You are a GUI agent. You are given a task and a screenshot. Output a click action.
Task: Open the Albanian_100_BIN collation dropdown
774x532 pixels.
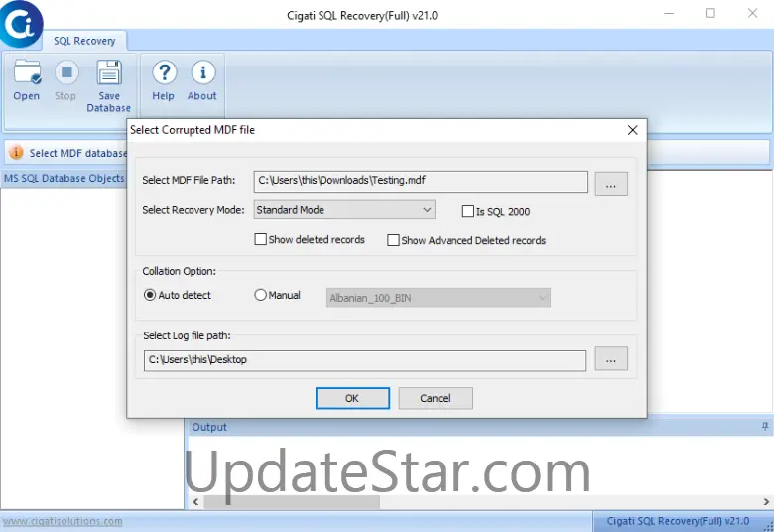(438, 298)
